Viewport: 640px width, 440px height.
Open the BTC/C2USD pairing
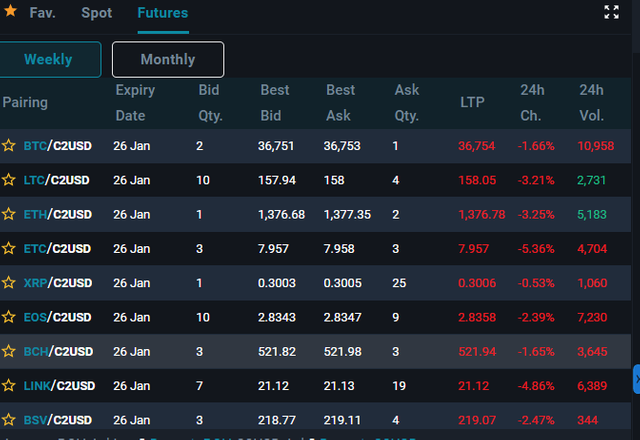58,146
